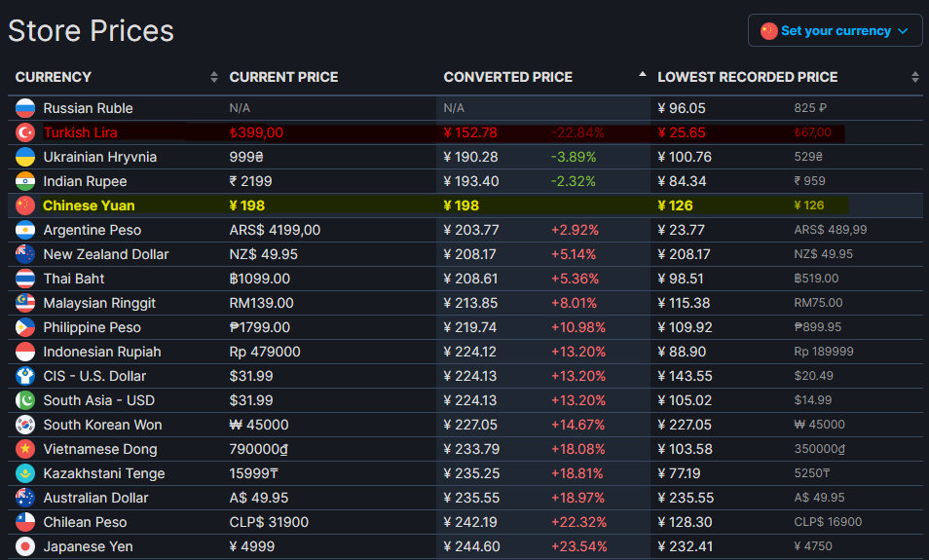Viewport: 929px width, 560px height.
Task: Click the South Korean flag icon
Action: 25,425
